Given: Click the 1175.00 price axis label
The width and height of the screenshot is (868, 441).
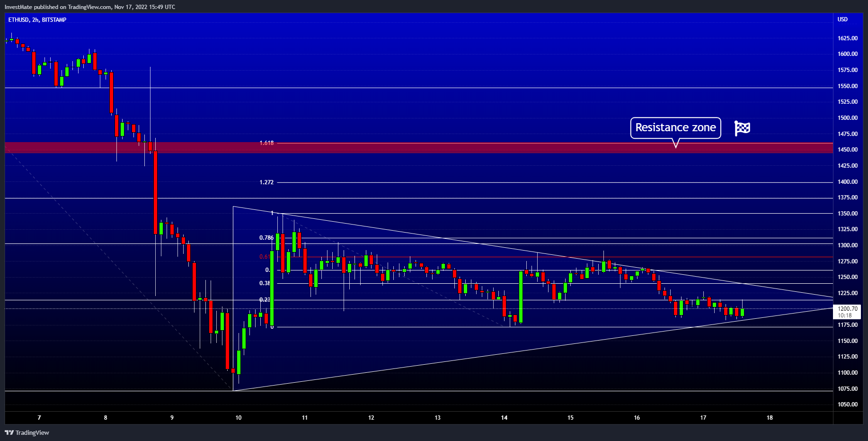Looking at the screenshot, I should tap(847, 325).
